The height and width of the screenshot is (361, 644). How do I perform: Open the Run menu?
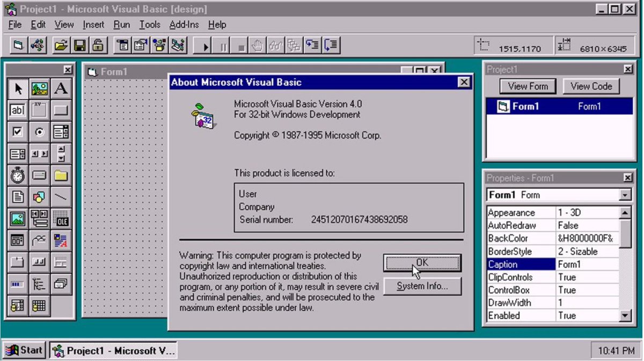tap(121, 25)
